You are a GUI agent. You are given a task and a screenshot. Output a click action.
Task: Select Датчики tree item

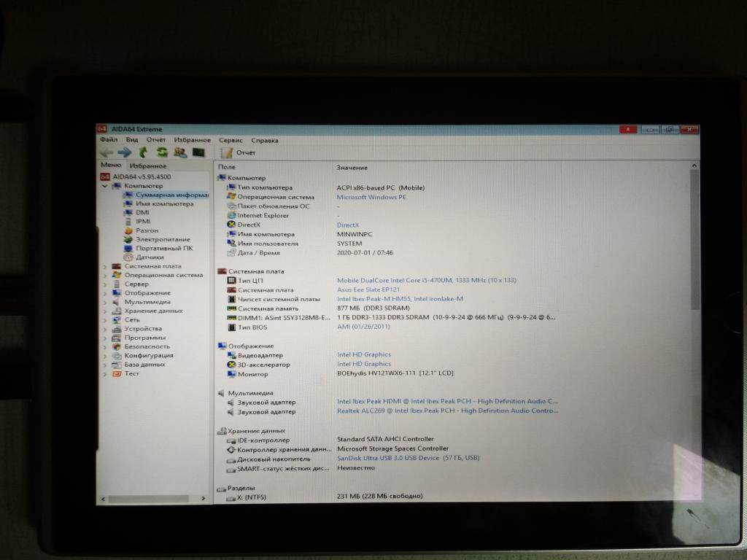[150, 257]
